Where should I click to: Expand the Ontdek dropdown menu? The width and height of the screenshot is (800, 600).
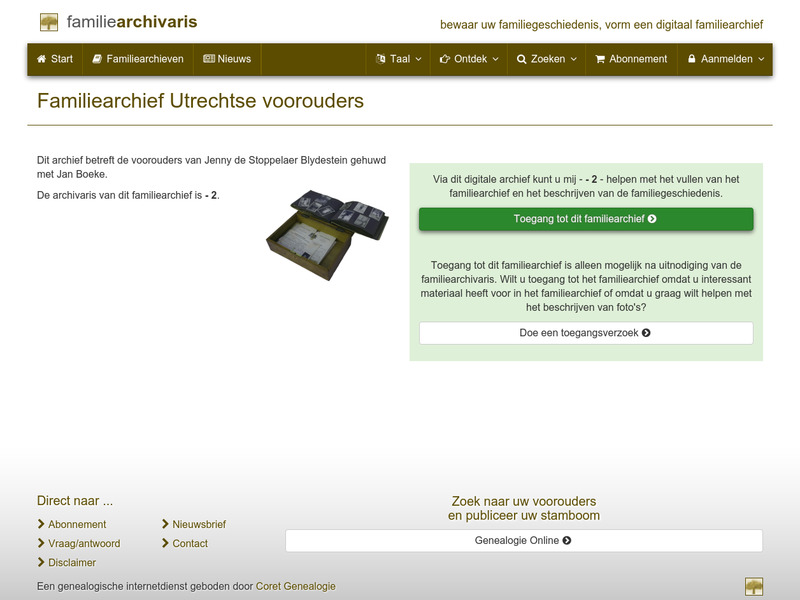point(468,59)
